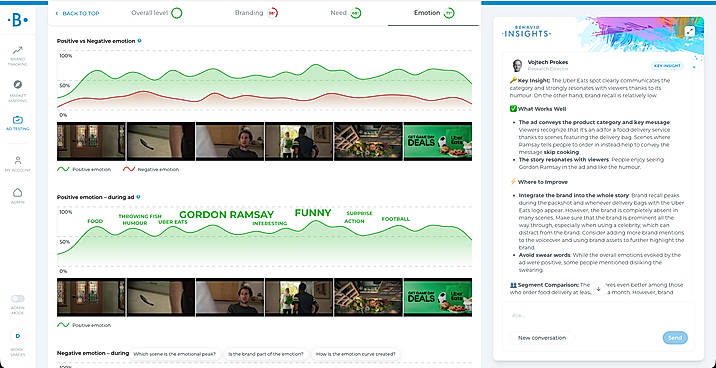Click the Ask message input field
The height and width of the screenshot is (368, 716).
click(598, 315)
